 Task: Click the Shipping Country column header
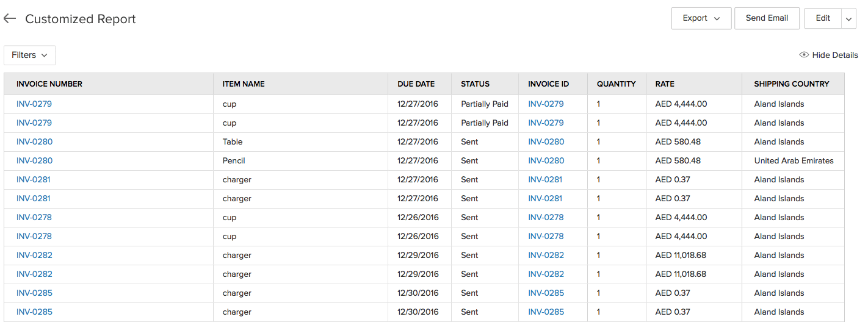pos(791,84)
